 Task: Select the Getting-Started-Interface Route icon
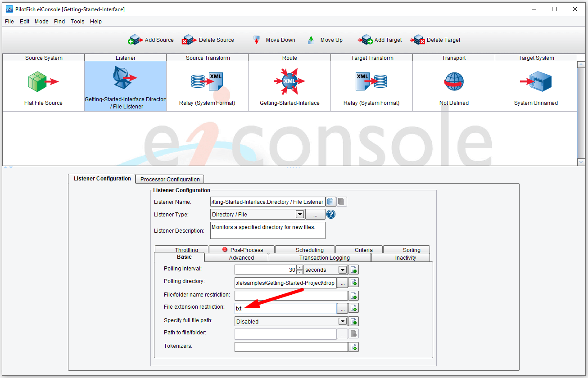point(289,81)
